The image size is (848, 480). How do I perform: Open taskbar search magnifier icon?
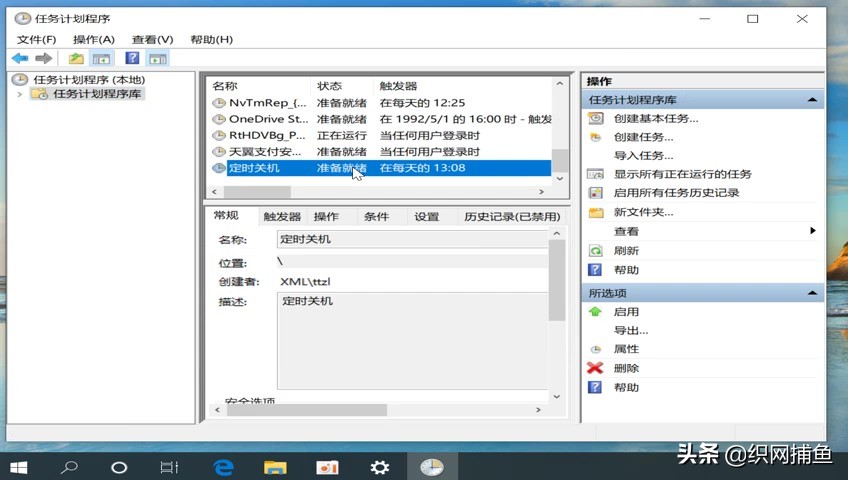pos(69,467)
